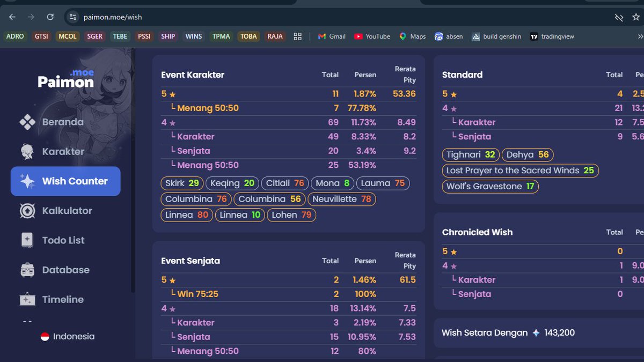Change language from Indonesia

click(68, 336)
